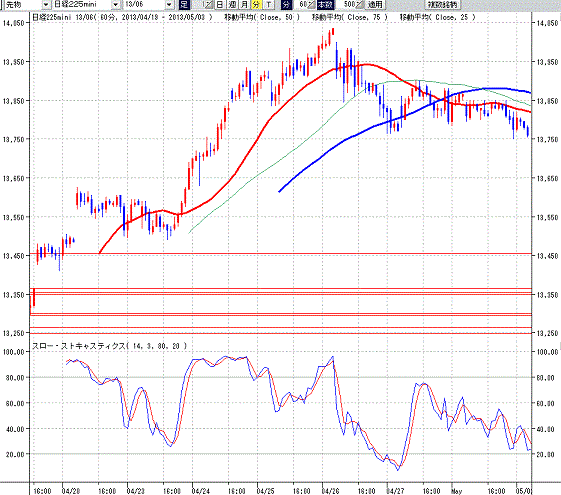This screenshot has height=495, width=561.
Task: Select the 日 daily timeframe button
Action: click(x=220, y=4)
